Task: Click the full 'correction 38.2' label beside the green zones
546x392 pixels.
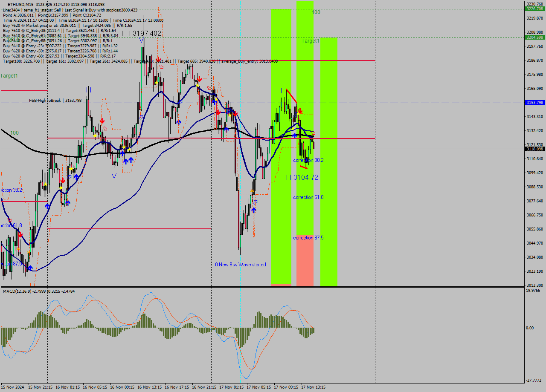Action: click(308, 160)
